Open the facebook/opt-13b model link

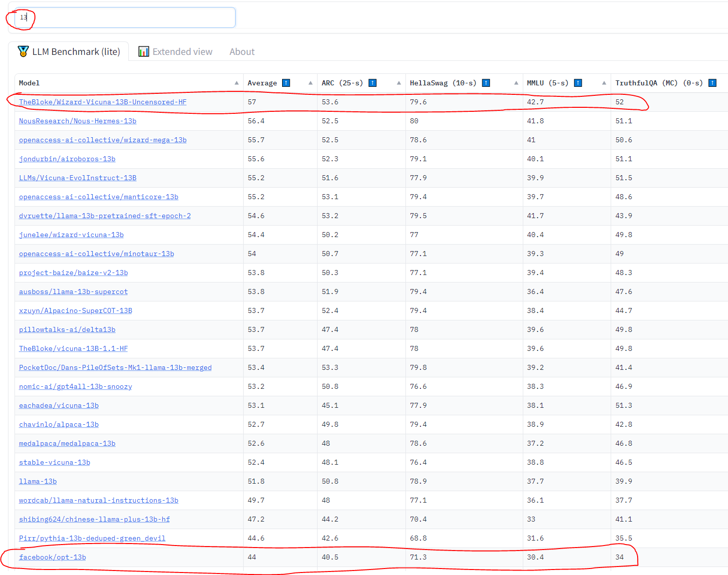[x=52, y=557]
